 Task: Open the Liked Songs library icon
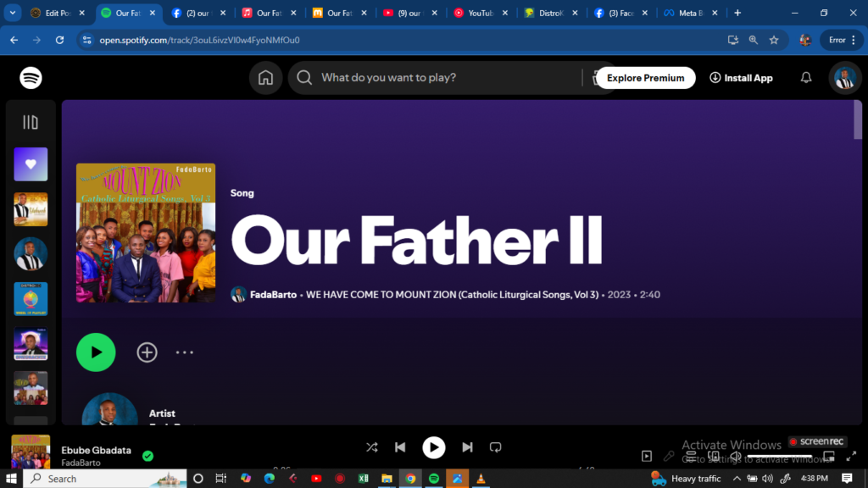pos(31,164)
